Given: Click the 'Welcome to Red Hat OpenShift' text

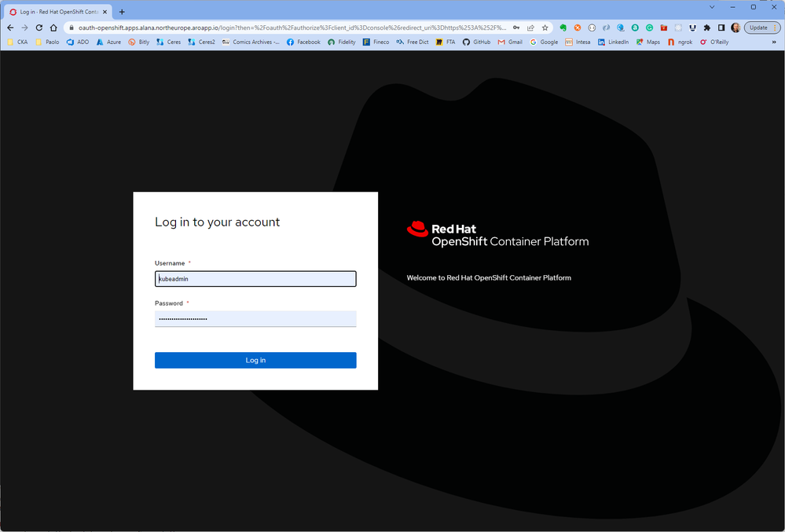Looking at the screenshot, I should pyautogui.click(x=489, y=277).
